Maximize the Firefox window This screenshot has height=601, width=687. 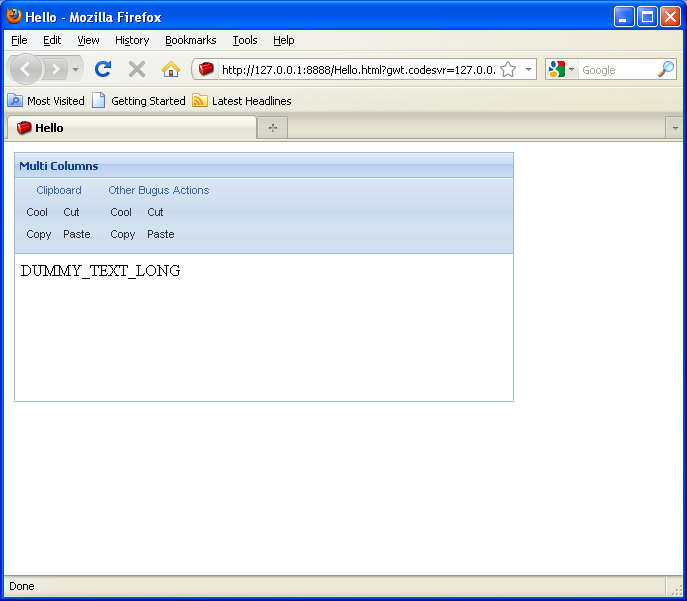point(647,17)
